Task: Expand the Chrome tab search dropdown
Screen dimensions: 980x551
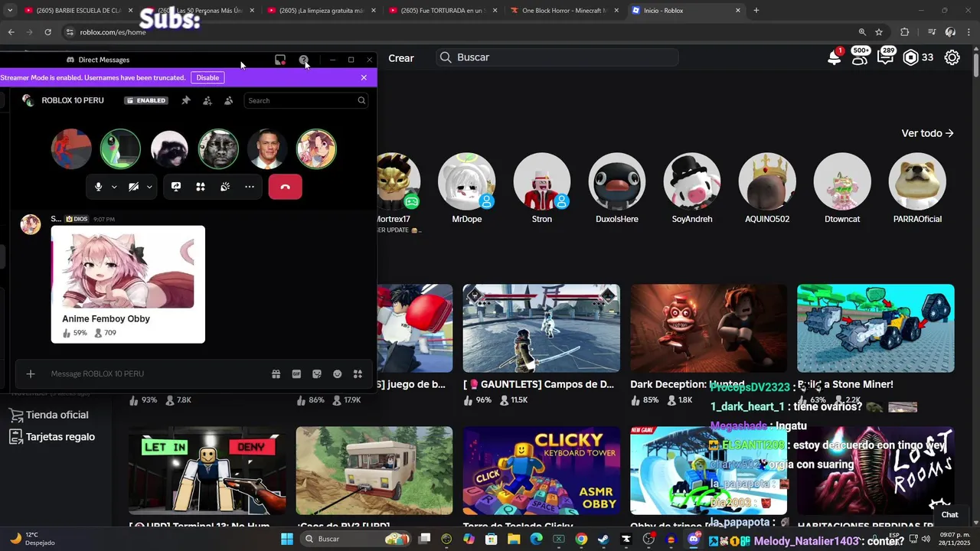Action: click(x=9, y=11)
